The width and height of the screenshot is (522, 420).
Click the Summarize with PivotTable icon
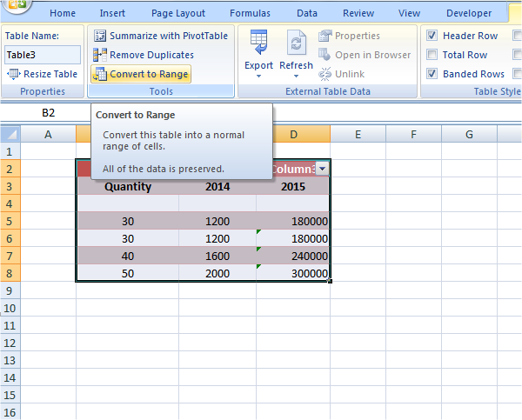[99, 36]
